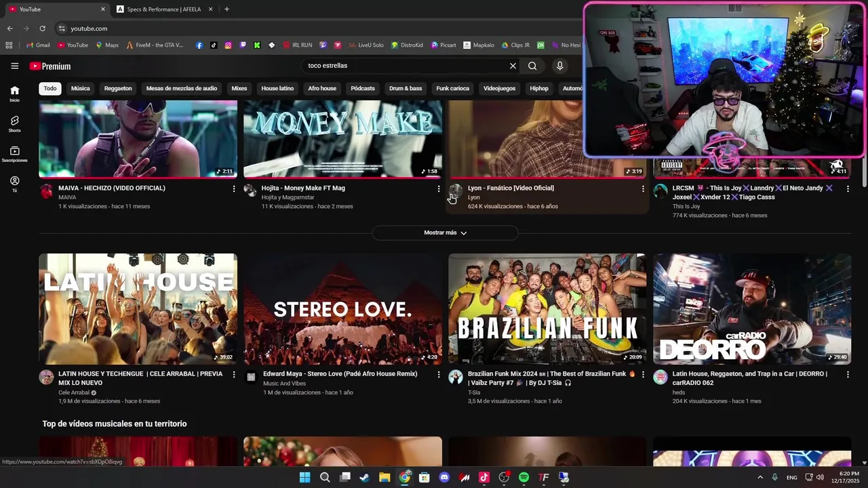Open options menu for Stereo Love remix video
868x488 pixels.
[439, 374]
